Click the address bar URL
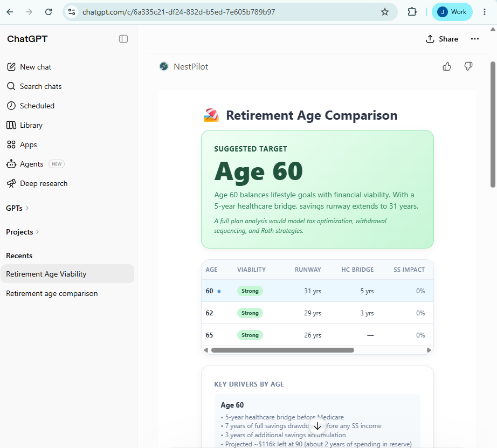Screen dimensions: 497x448 pyautogui.click(x=179, y=12)
